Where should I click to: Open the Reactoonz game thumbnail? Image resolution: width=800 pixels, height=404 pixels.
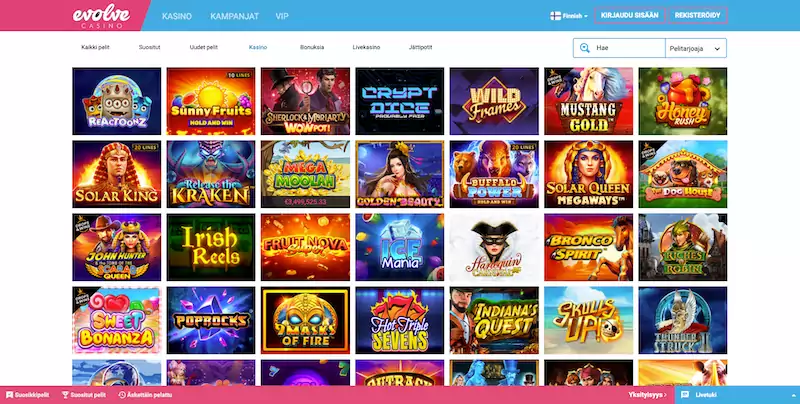coord(116,101)
